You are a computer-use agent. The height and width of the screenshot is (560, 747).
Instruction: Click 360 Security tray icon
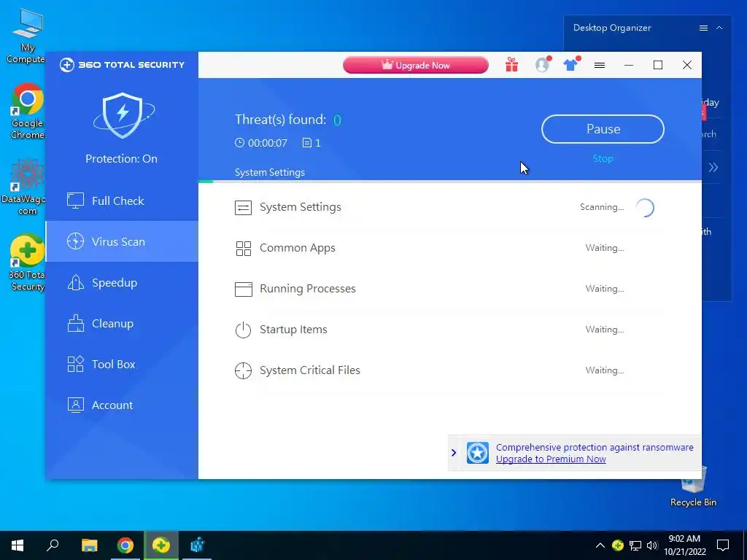tap(617, 545)
